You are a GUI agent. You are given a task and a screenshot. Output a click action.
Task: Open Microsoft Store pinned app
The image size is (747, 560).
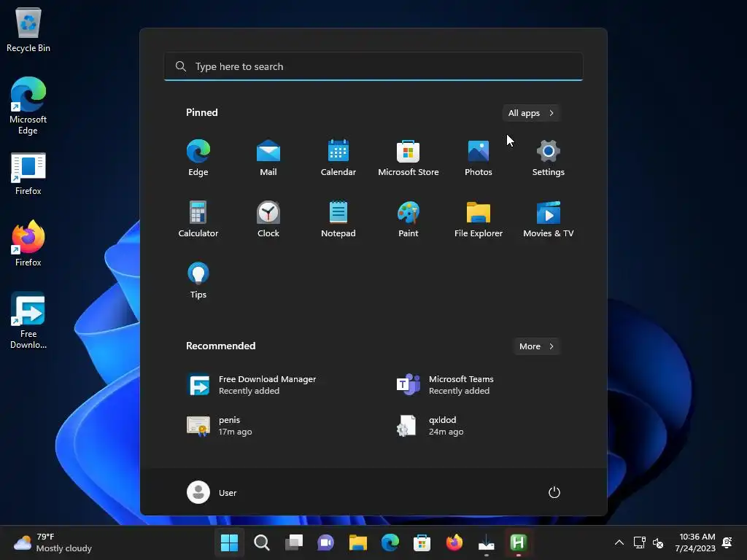click(409, 157)
